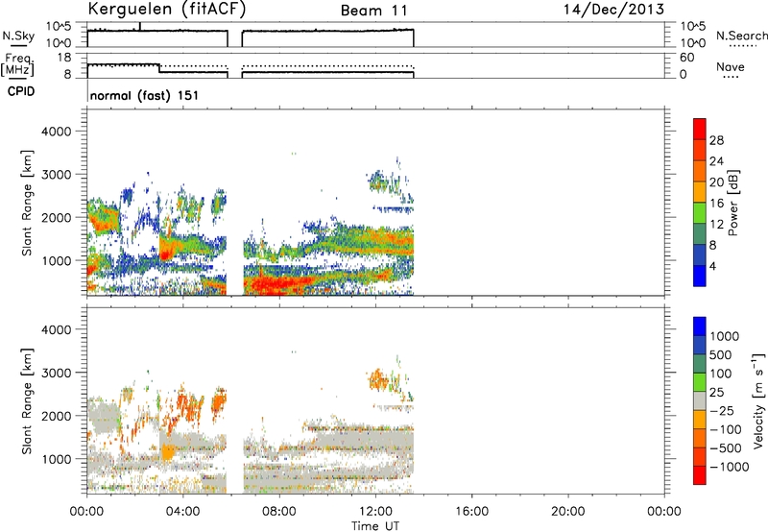Click the 'Kerguelen (fitACF)' title text
The image size is (768, 532).
[x=167, y=10]
